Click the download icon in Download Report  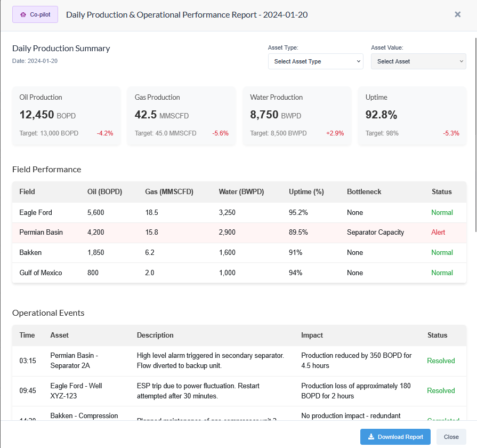[x=371, y=437]
